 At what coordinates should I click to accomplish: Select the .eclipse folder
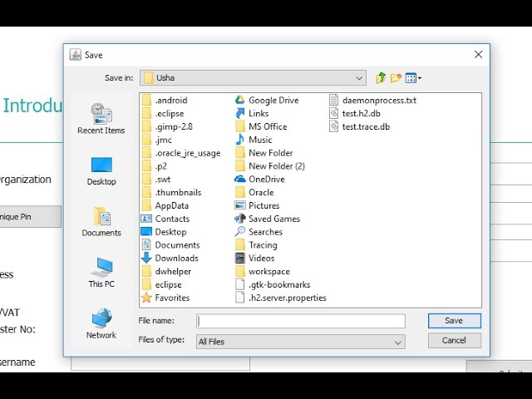pyautogui.click(x=163, y=113)
